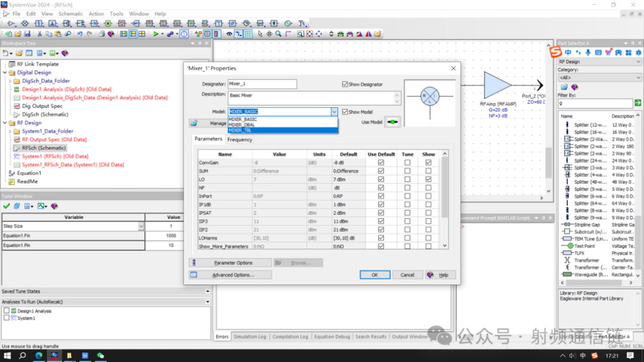Click the Windows Start button
The height and width of the screenshot is (362, 644).
[7, 356]
